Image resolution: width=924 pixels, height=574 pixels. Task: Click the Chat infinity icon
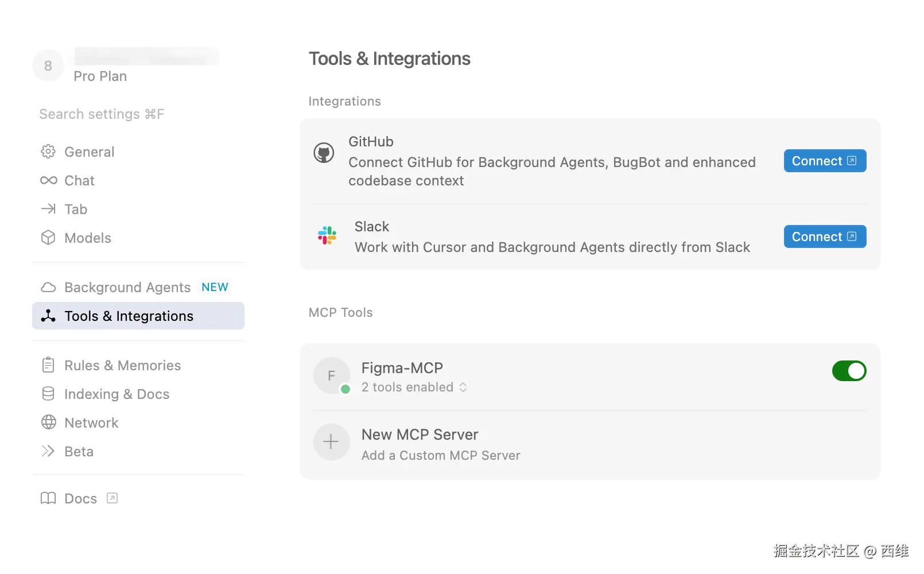click(x=48, y=180)
